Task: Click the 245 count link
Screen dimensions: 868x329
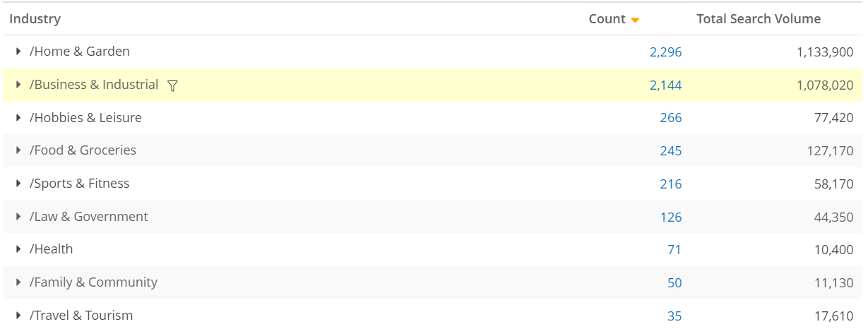Action: tap(671, 150)
